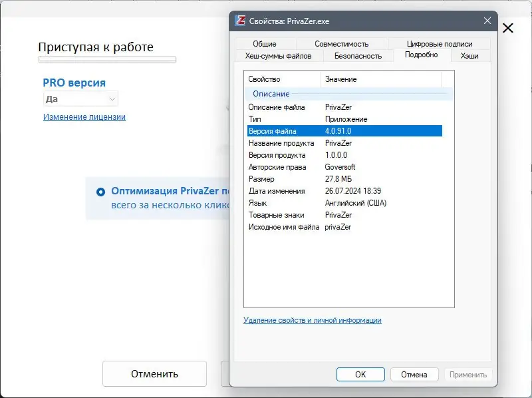Select the 'Версия файла' 4.0.91.0 row
532x398 pixels.
click(344, 131)
